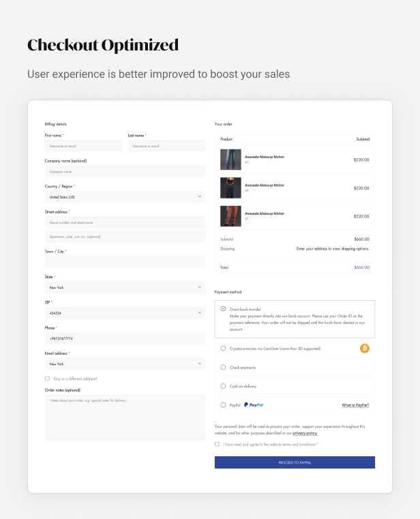Agree to website terms and conditions checkbox
The height and width of the screenshot is (519, 420).
pos(217,444)
